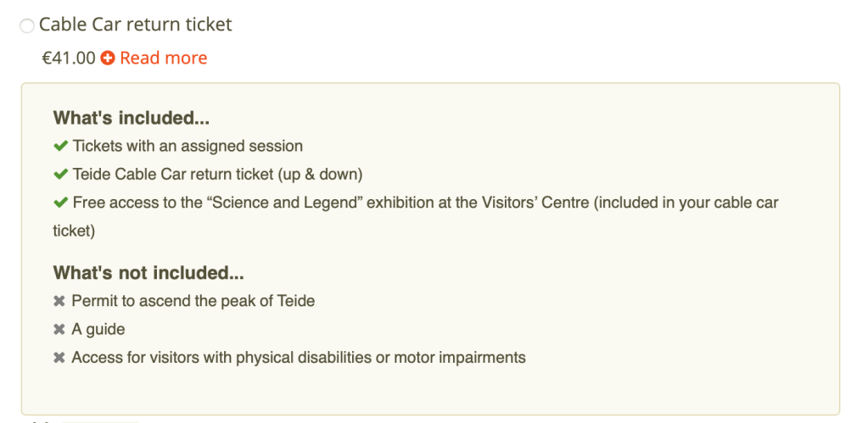Click green checkmark beside Free access line
Image resolution: width=868 pixels, height=423 pixels.
pos(60,203)
